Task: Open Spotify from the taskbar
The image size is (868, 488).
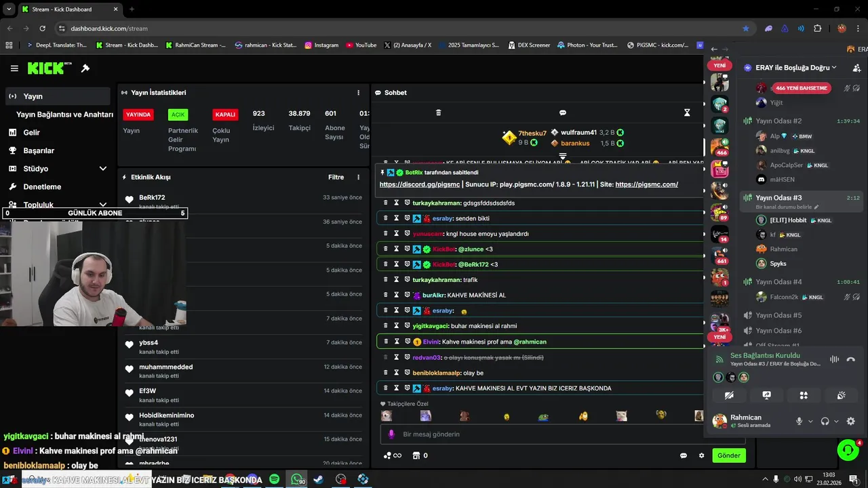Action: [274, 479]
